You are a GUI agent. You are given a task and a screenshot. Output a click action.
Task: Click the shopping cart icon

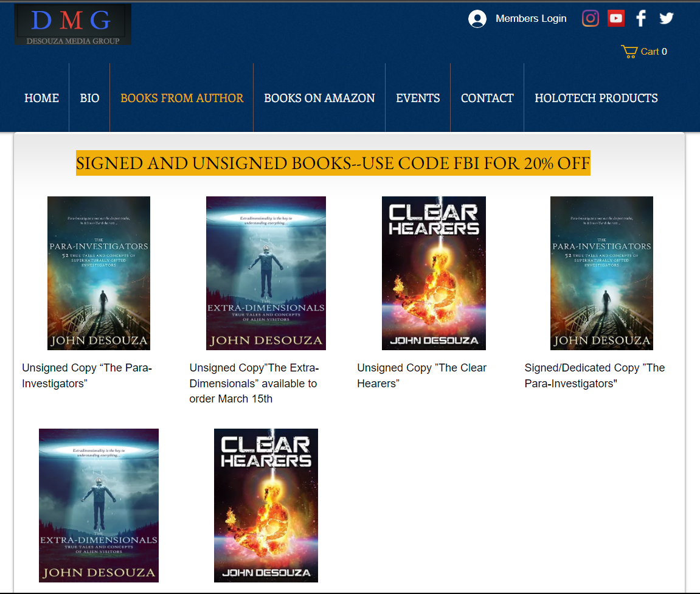(x=629, y=52)
